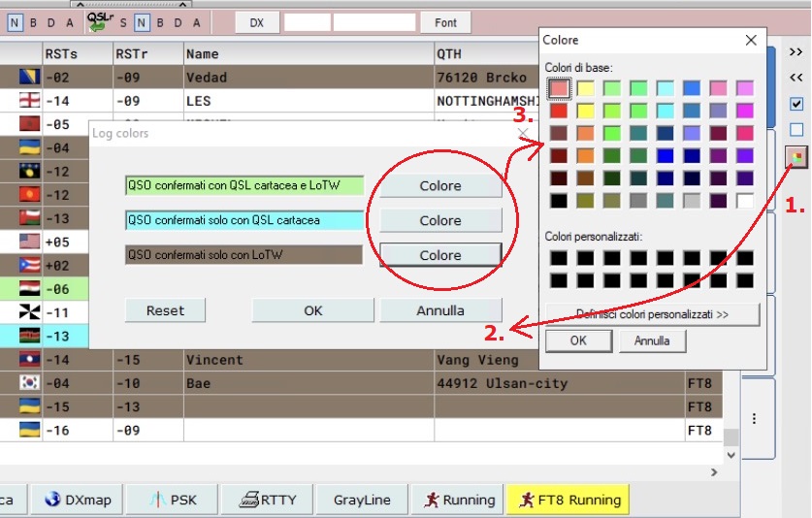Open the PSK tab

tap(173, 500)
